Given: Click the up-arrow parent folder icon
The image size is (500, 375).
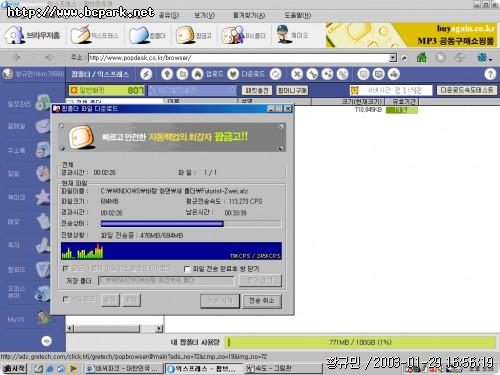Looking at the screenshot, I should 167,74.
